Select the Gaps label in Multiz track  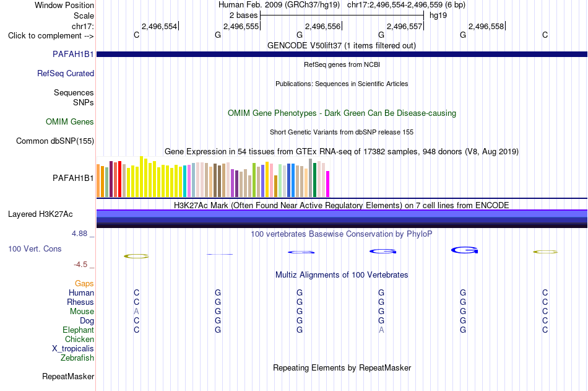(x=84, y=284)
